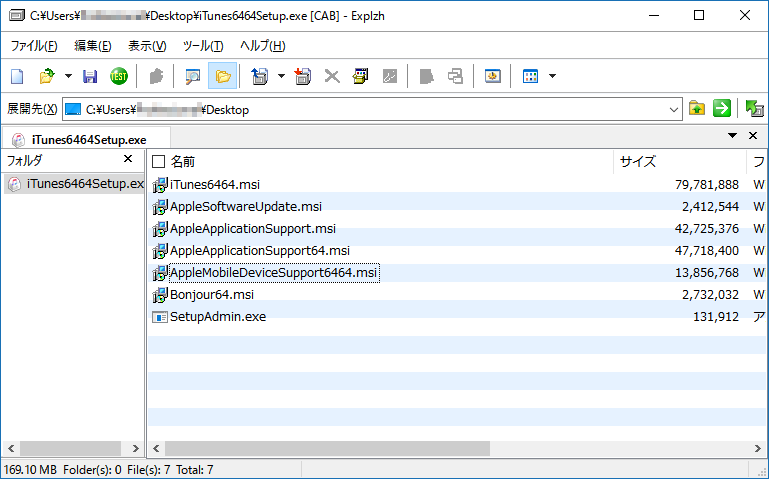Screen dimensions: 769x479
Task: Click the floppy disk save icon
Action: click(x=90, y=76)
